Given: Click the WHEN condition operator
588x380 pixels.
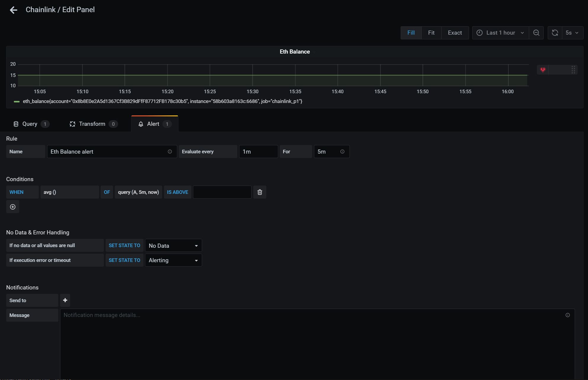Looking at the screenshot, I should pyautogui.click(x=22, y=192).
